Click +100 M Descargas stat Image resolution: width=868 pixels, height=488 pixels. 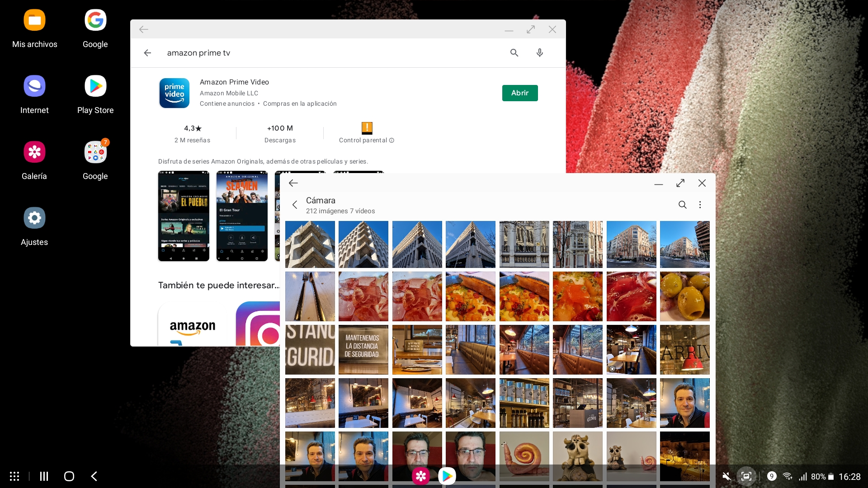[280, 134]
